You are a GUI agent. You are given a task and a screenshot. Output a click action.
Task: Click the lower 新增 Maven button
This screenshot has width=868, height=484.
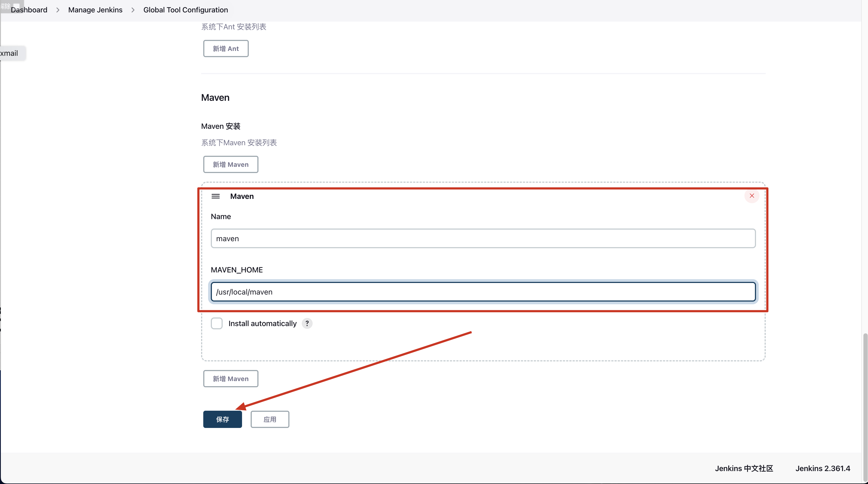230,378
